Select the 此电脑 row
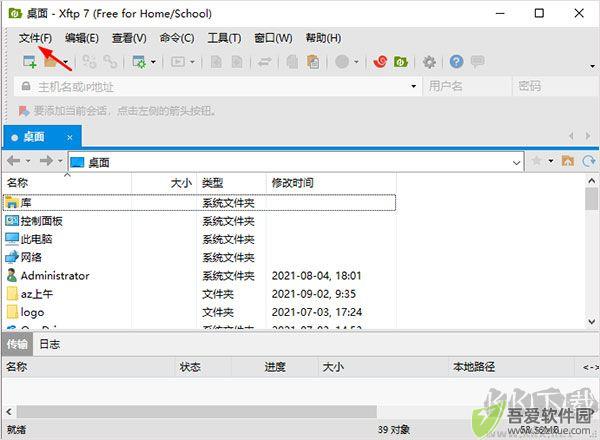This screenshot has width=600, height=440. coord(199,239)
